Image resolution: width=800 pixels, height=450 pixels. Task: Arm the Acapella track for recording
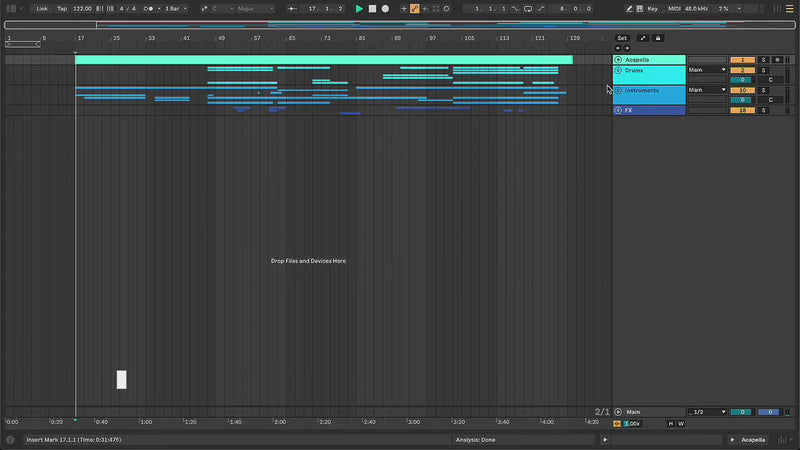click(777, 60)
